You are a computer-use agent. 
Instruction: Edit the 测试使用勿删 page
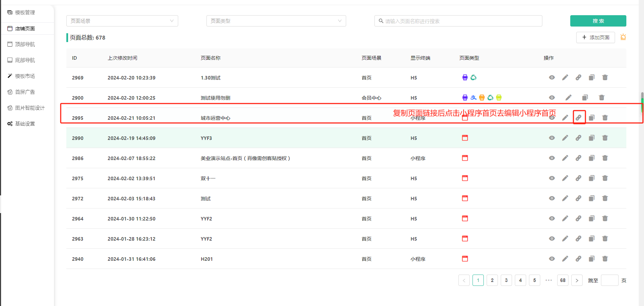(568, 98)
